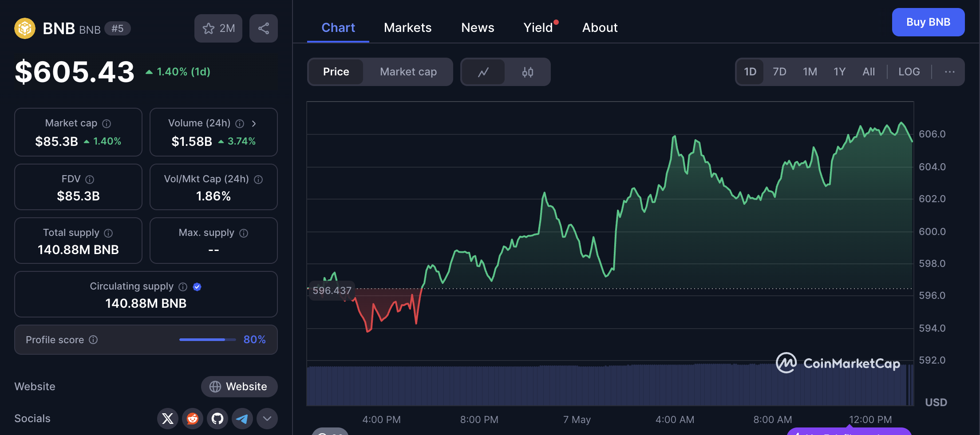Click the 8:00 PM x-axis label
This screenshot has height=435, width=980.
479,419
